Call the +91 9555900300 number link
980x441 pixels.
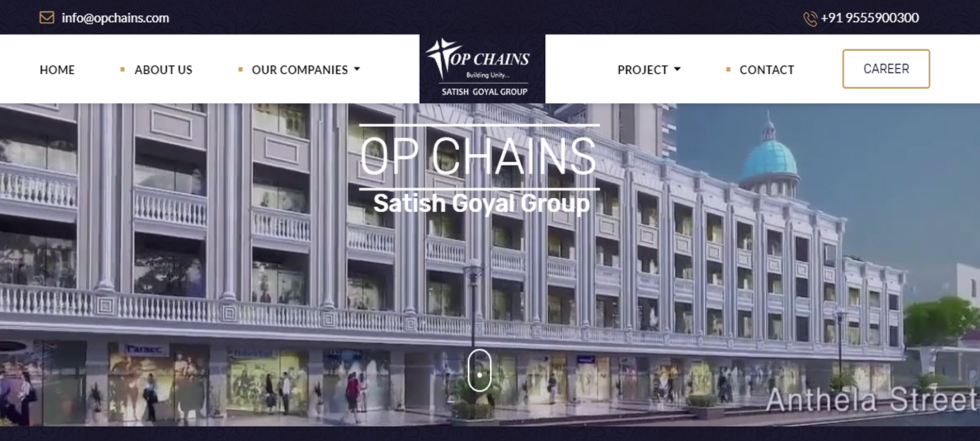[870, 18]
